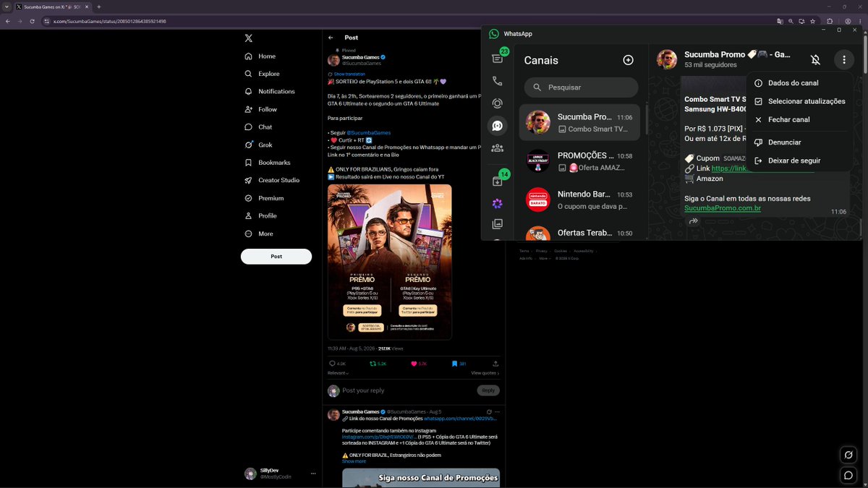Open @SucumbaGames mention link in tweet text
Viewport: 868px width, 488px height.
369,133
